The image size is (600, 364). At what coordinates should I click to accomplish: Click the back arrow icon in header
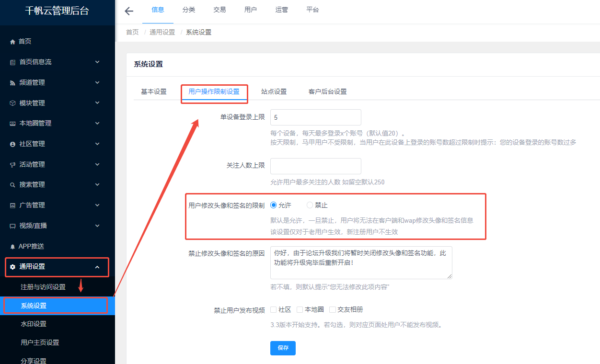point(128,11)
